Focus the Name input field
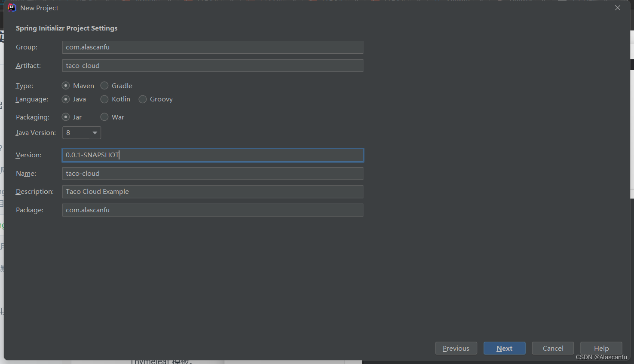This screenshot has width=634, height=364. coord(213,174)
